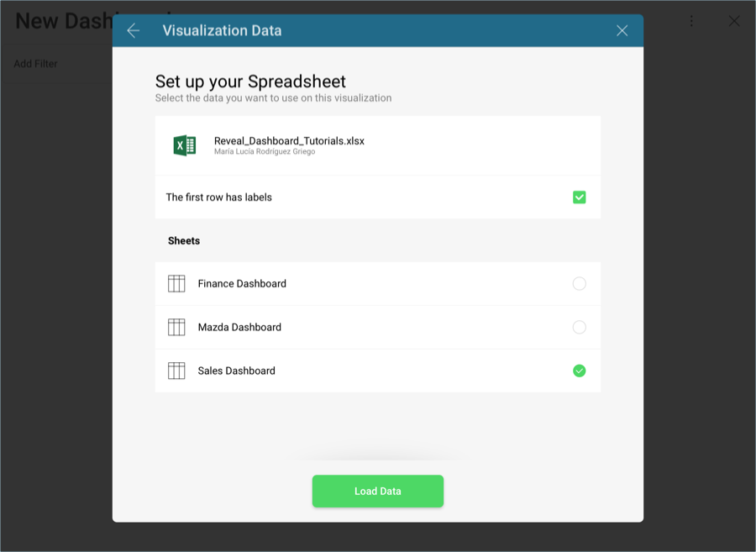Image resolution: width=756 pixels, height=552 pixels.
Task: Click the Sheets section header
Action: pyautogui.click(x=184, y=241)
